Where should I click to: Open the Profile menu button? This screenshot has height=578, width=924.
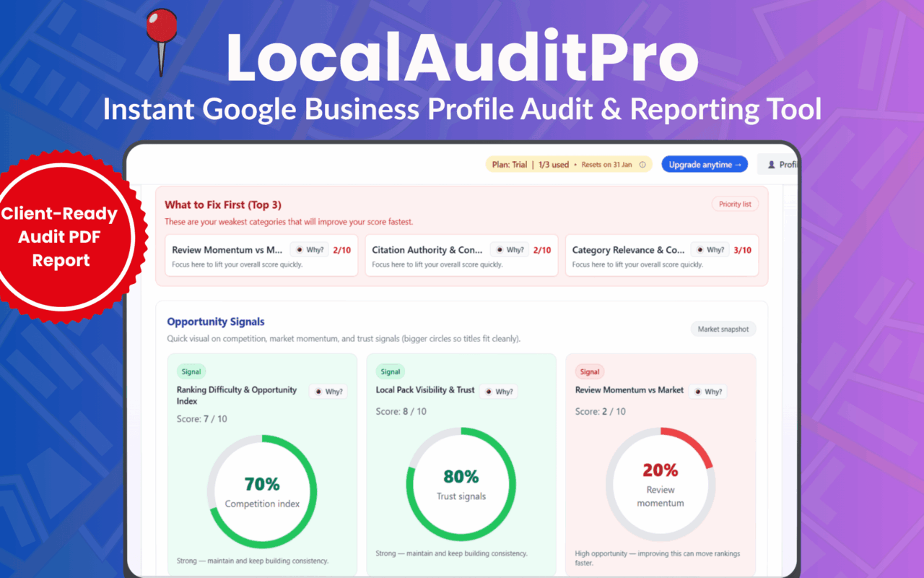pyautogui.click(x=779, y=165)
